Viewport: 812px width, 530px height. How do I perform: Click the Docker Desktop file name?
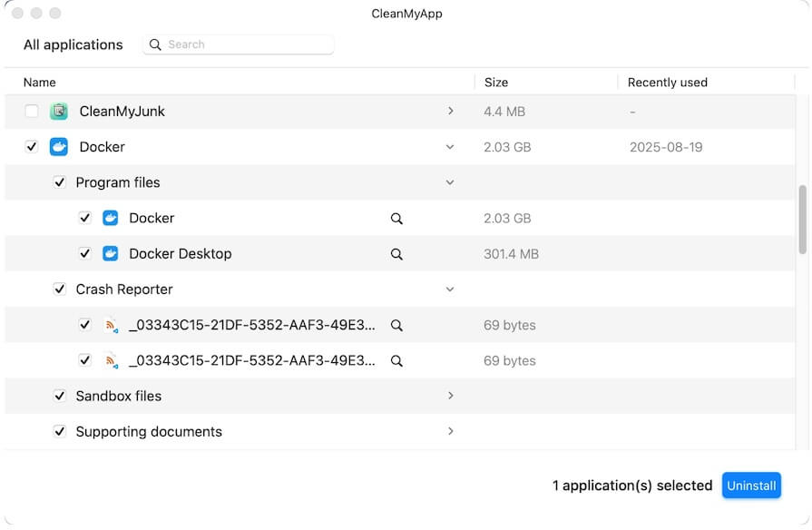pyautogui.click(x=181, y=254)
